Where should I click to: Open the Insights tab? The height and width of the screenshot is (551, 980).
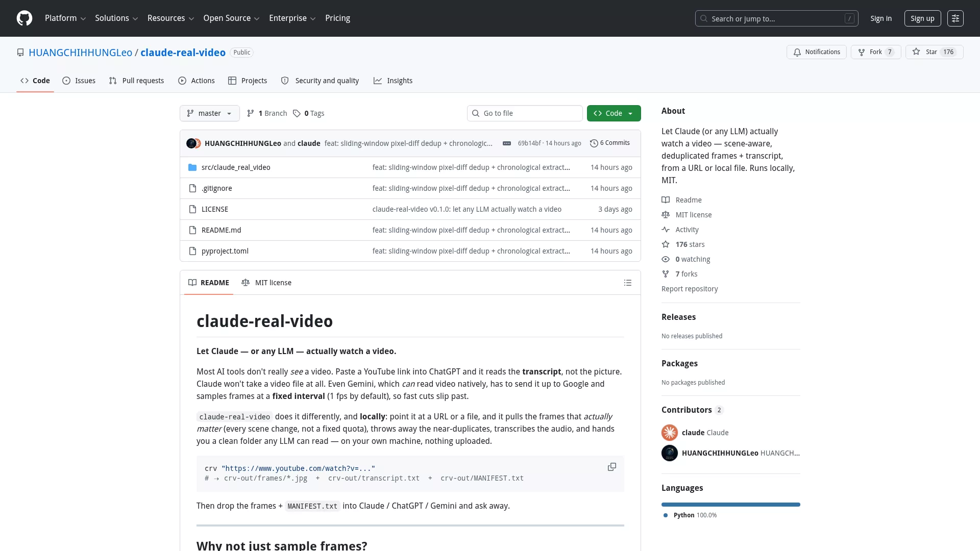coord(393,81)
